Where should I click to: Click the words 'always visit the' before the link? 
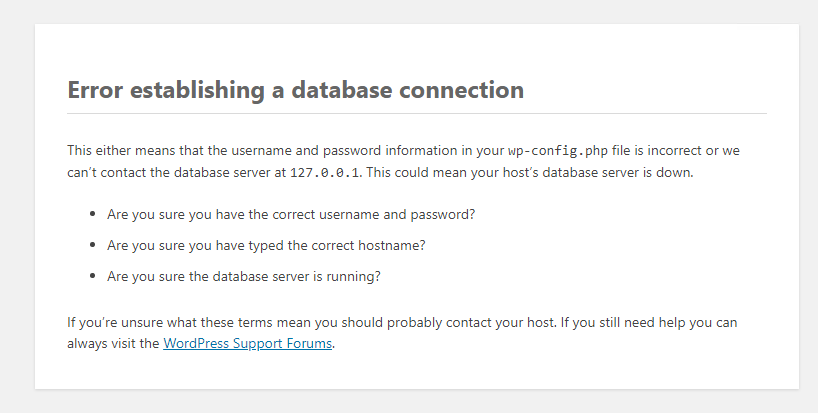point(113,344)
